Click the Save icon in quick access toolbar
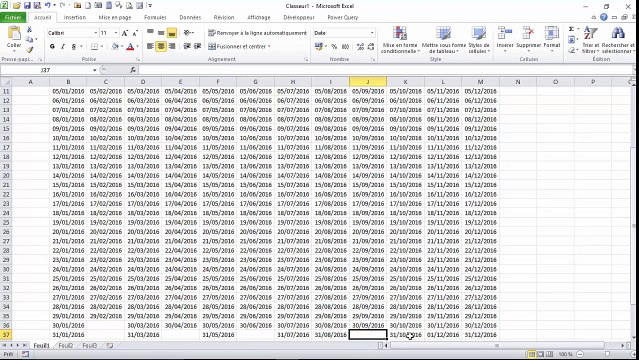 pyautogui.click(x=27, y=6)
